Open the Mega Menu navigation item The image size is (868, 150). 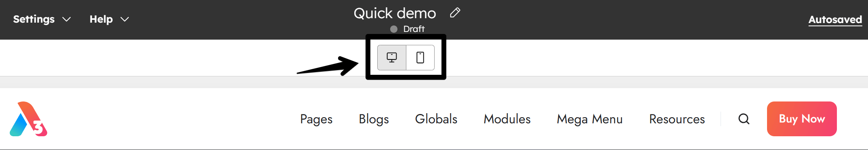590,119
